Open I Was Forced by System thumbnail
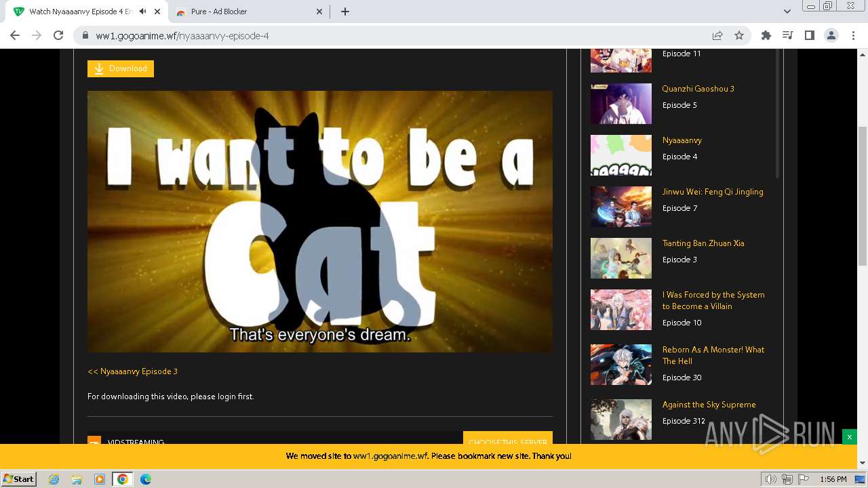This screenshot has width=868, height=488. tap(621, 310)
